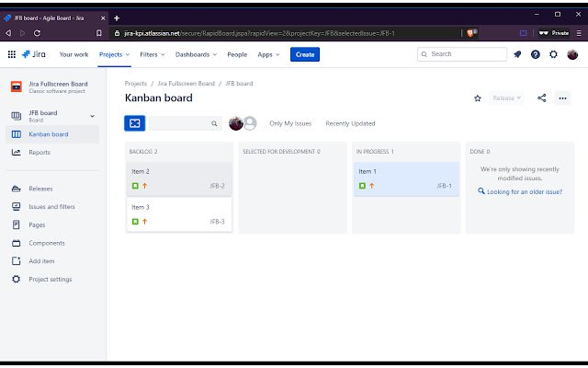Toggle the fullscreen board button
This screenshot has width=588, height=368.
pos(135,123)
